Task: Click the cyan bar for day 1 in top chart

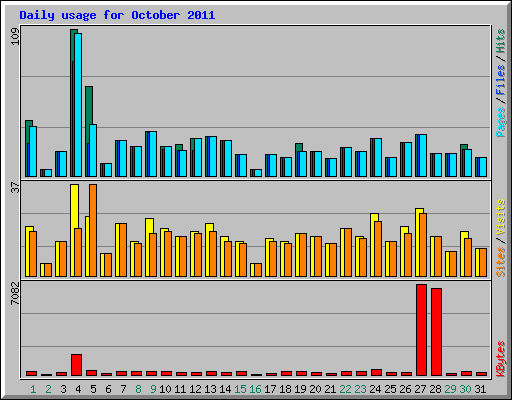Action: (x=33, y=151)
